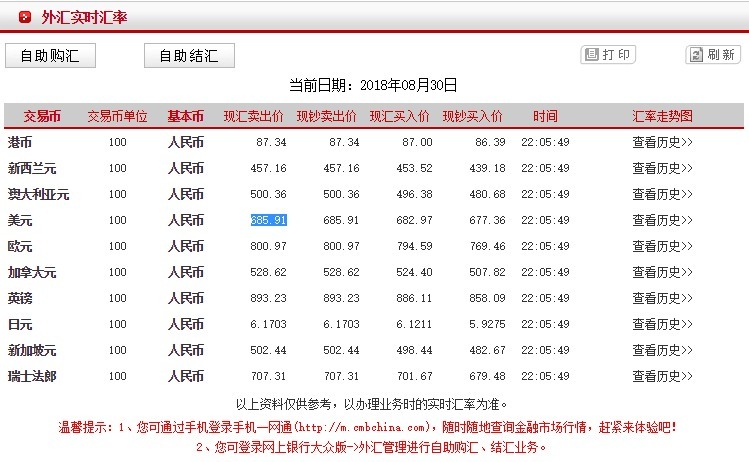
Task: Click the 汇率走势图 column header
Action: point(662,116)
